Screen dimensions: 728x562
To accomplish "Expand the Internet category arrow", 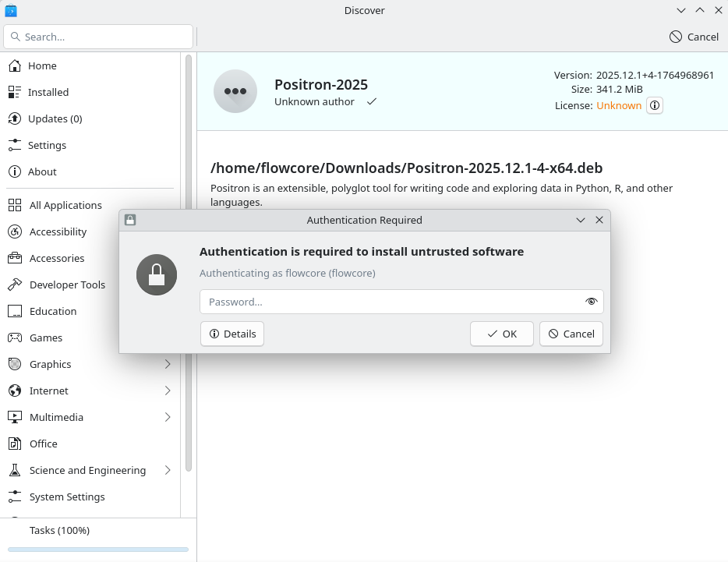I will (x=168, y=391).
